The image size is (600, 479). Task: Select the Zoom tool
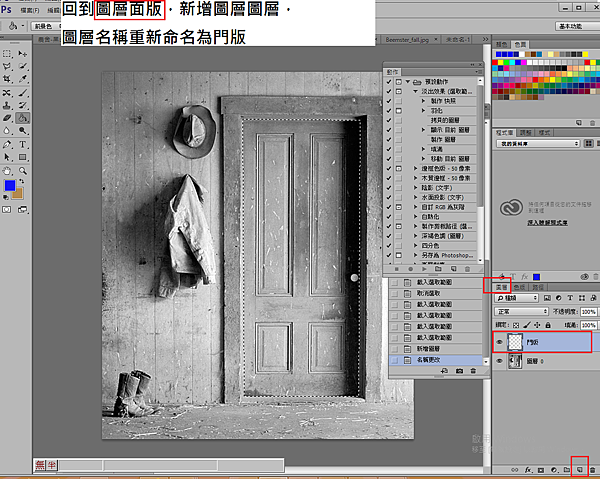click(23, 171)
